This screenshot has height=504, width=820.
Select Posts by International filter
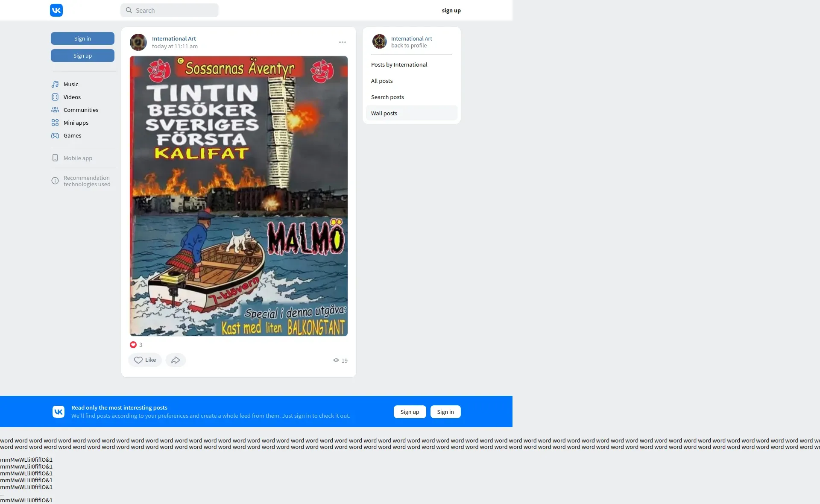point(399,64)
